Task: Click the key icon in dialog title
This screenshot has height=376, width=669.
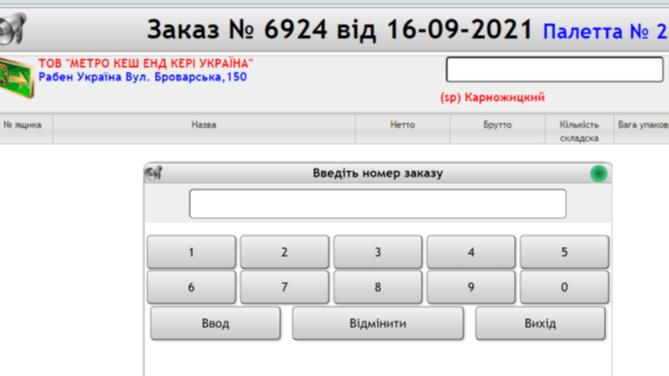Action: tap(153, 173)
